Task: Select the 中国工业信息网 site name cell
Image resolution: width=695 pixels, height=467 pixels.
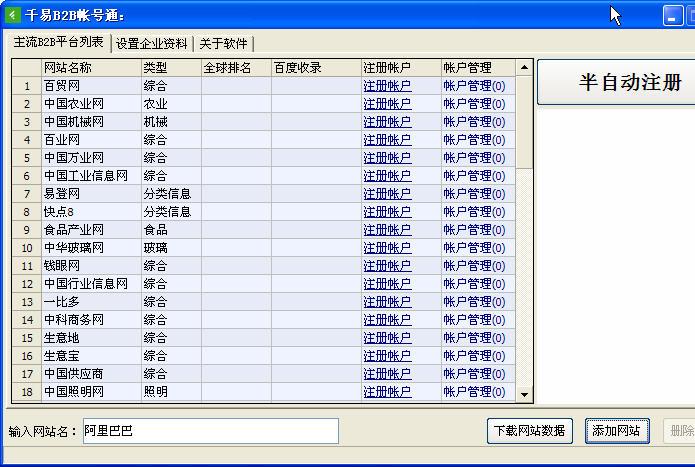Action: pyautogui.click(x=91, y=176)
